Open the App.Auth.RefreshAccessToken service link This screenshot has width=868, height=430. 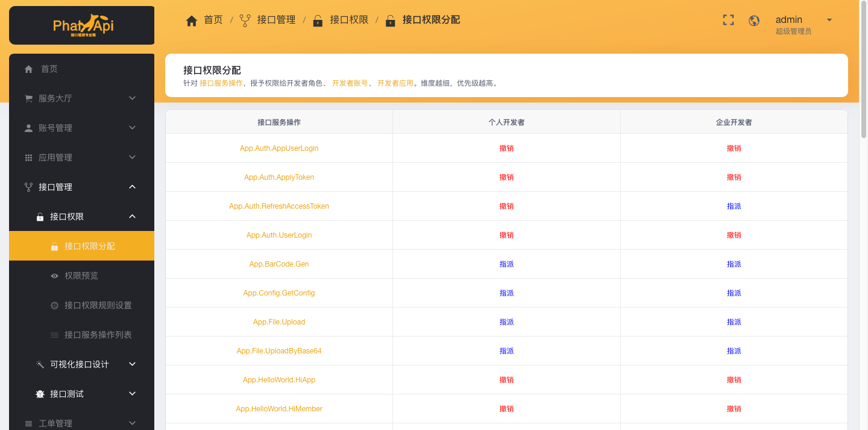point(279,206)
